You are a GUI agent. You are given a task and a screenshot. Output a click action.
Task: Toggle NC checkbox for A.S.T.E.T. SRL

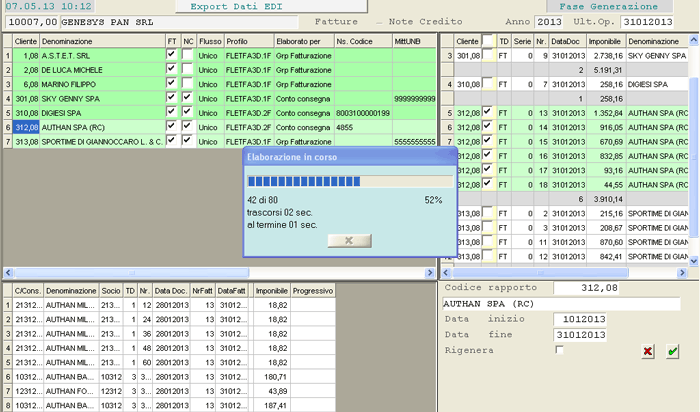click(188, 54)
